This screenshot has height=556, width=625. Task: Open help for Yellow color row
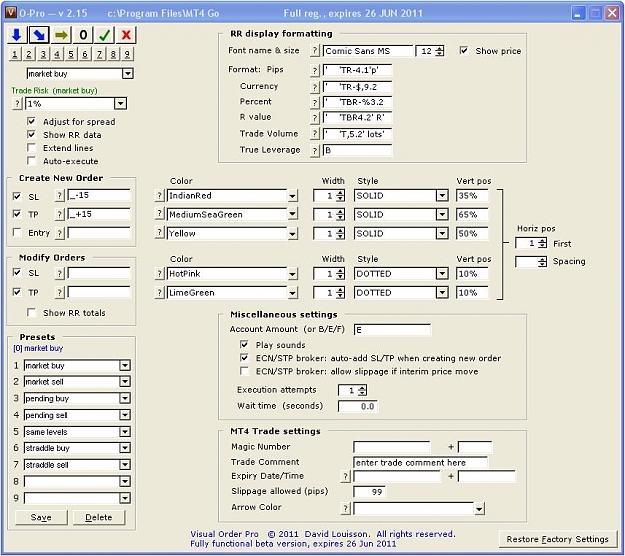(x=159, y=232)
